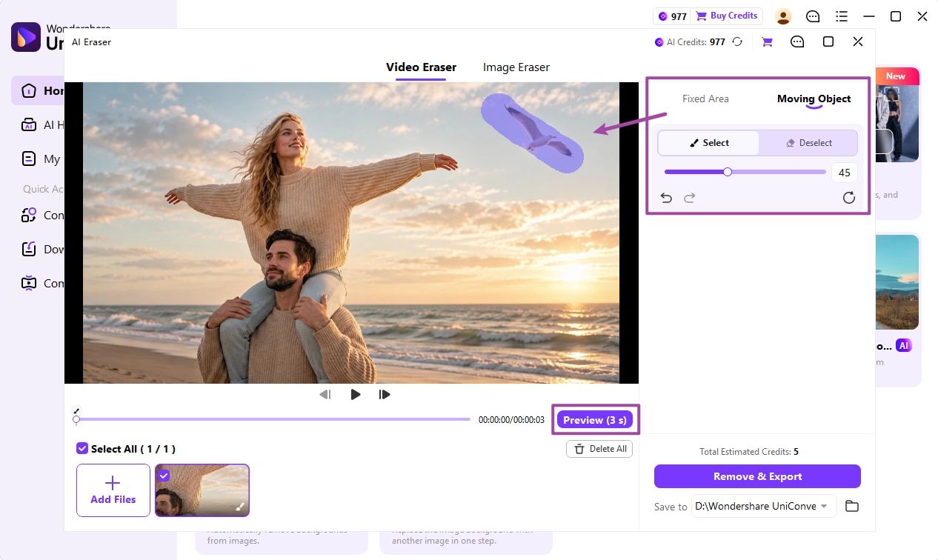This screenshot has height=560, width=938.
Task: Open the main hamburger list menu
Action: [x=842, y=16]
